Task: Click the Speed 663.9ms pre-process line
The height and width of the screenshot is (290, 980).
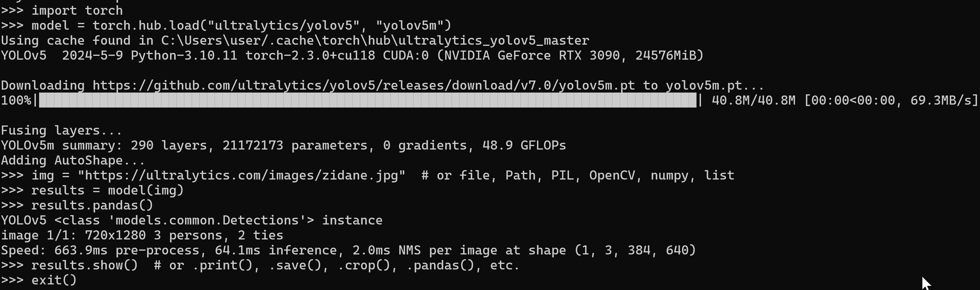Action: tap(348, 250)
